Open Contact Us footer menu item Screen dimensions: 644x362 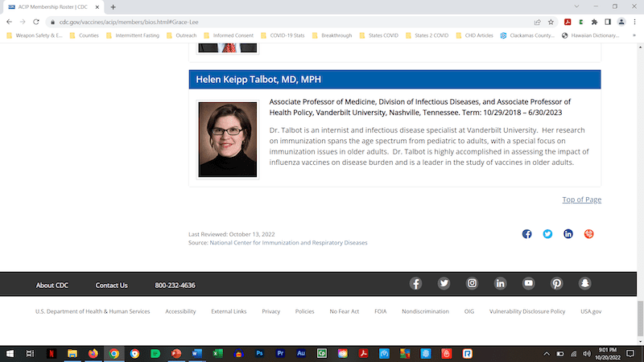pyautogui.click(x=111, y=286)
